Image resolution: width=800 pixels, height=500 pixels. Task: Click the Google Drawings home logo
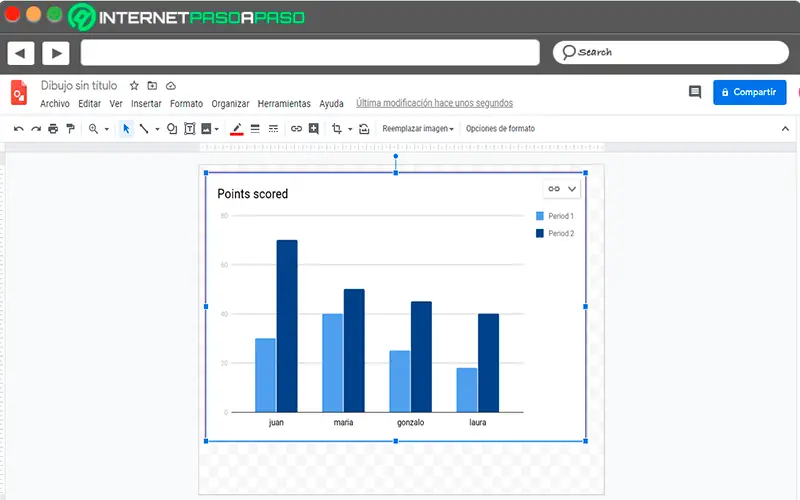point(19,92)
